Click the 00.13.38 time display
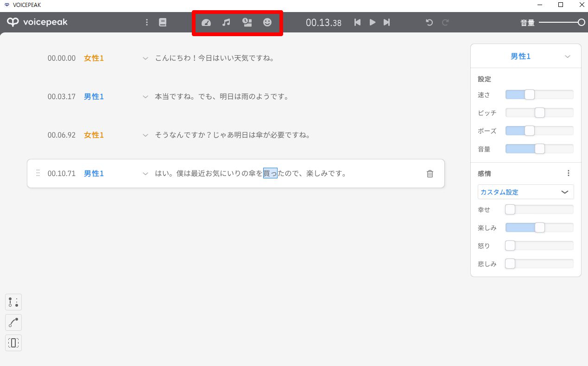The height and width of the screenshot is (366, 588). tap(323, 22)
